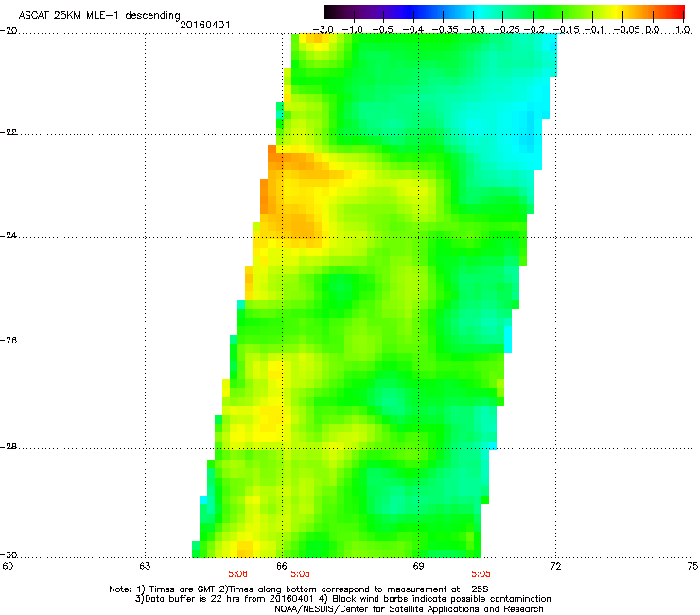Click the 'NOAA/NESDIS/Center for Satellite Applications and Research' credit
Screen dimensions: 700x615
[409, 608]
